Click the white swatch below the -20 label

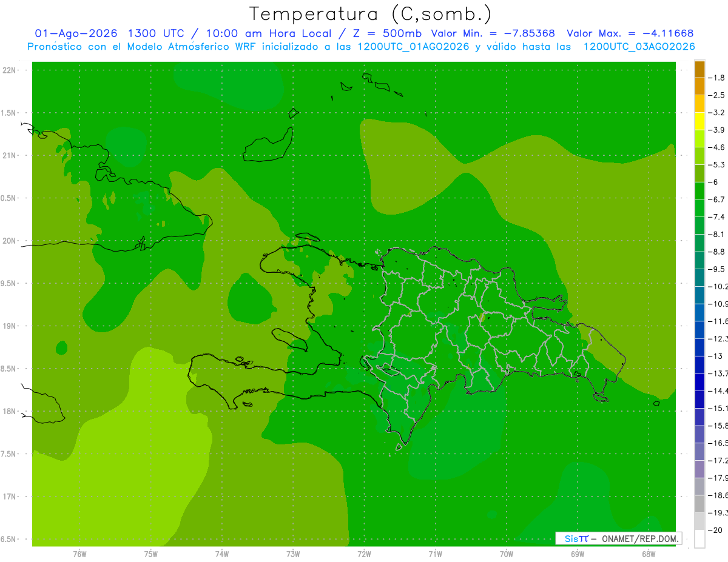[699, 539]
